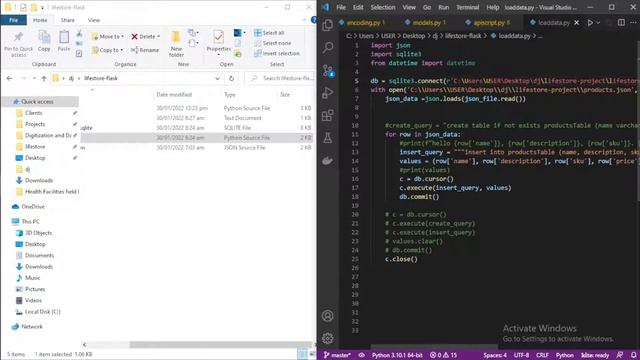Open the Manage gear in VS Code
Image resolution: width=640 pixels, height=360 pixels.
click(327, 338)
